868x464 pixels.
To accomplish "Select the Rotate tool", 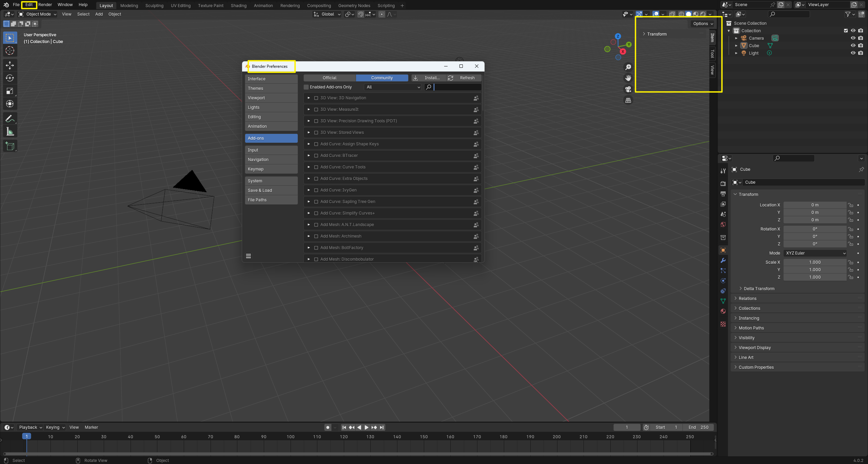I will click(10, 78).
